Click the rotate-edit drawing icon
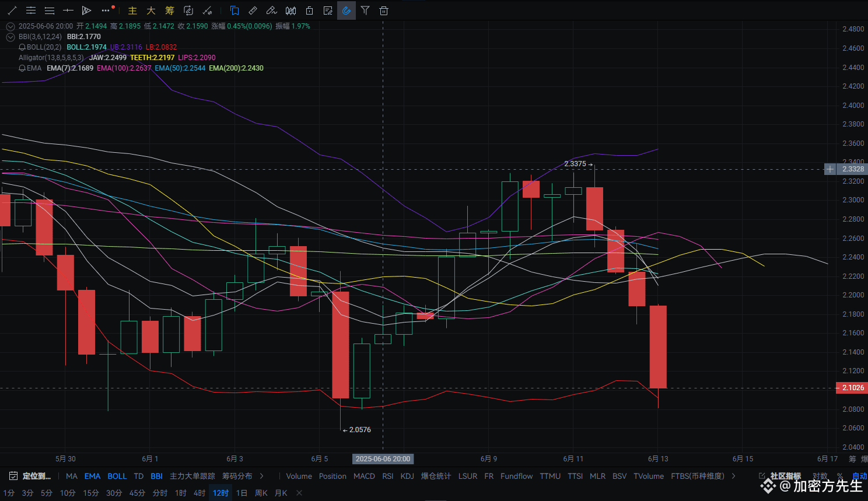The width and height of the screenshot is (868, 501). 188,10
